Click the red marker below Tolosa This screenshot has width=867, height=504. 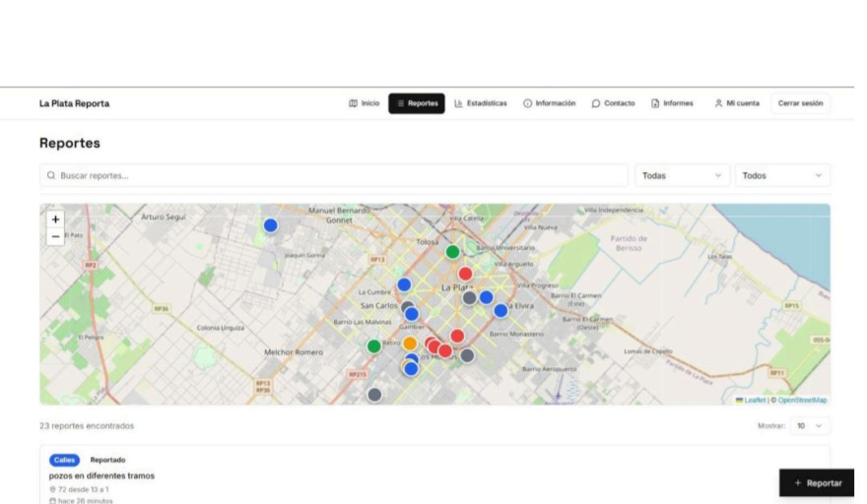pos(465,274)
